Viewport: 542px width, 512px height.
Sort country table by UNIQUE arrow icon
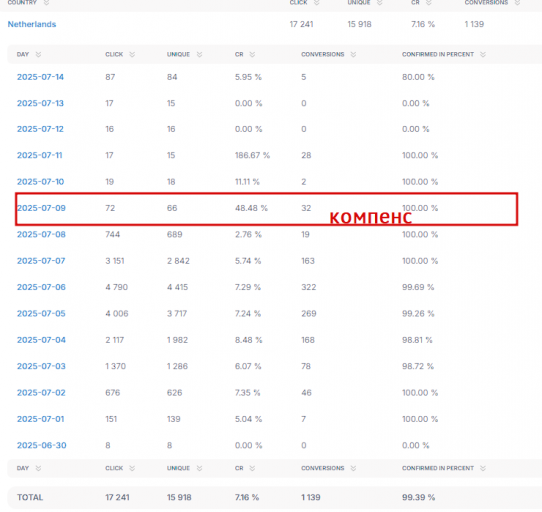380,3
